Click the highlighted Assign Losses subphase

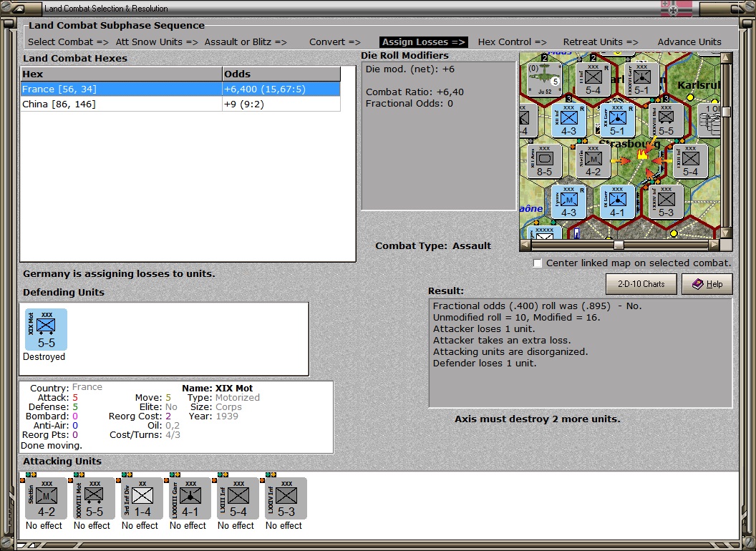(423, 42)
